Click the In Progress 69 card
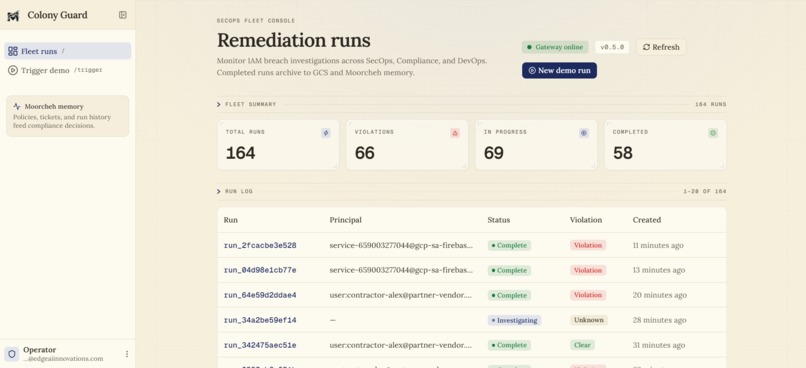806x368 pixels. coord(536,145)
